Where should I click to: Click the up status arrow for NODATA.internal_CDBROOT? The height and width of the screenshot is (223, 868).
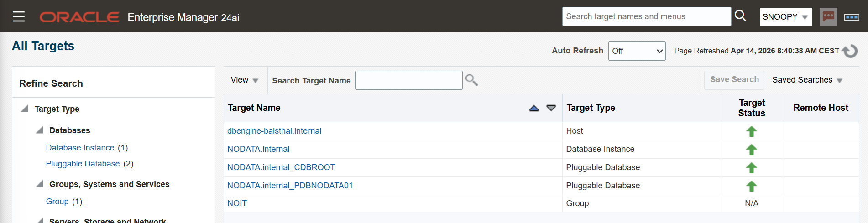point(752,168)
